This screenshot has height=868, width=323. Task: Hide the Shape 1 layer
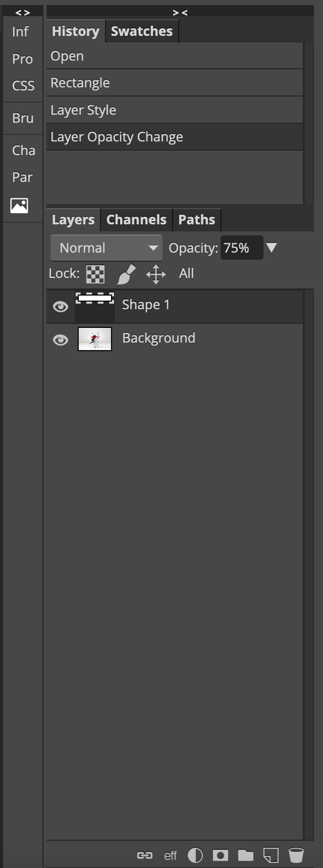61,307
